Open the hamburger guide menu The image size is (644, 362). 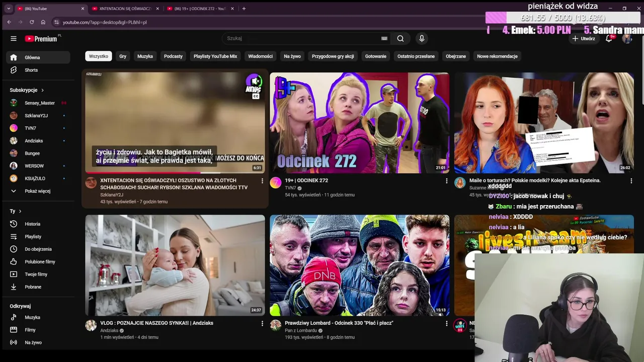tap(14, 39)
